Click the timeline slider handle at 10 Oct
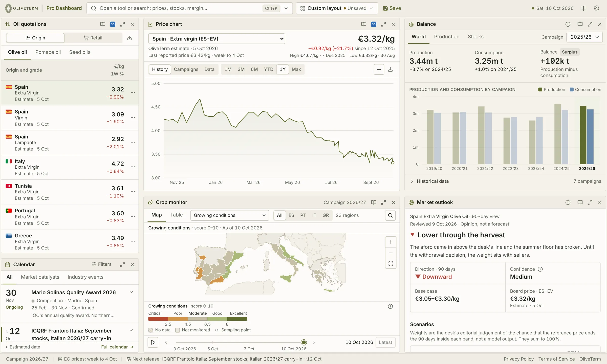The height and width of the screenshot is (364, 607). (x=304, y=342)
